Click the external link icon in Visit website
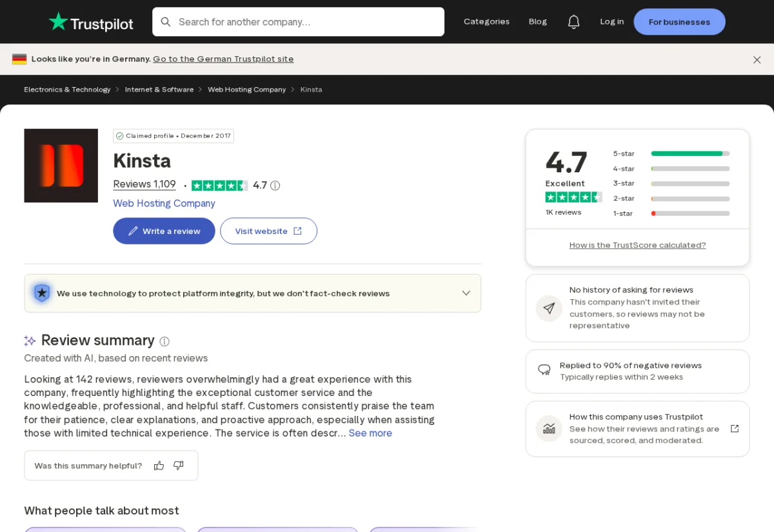The image size is (774, 532). click(x=297, y=231)
